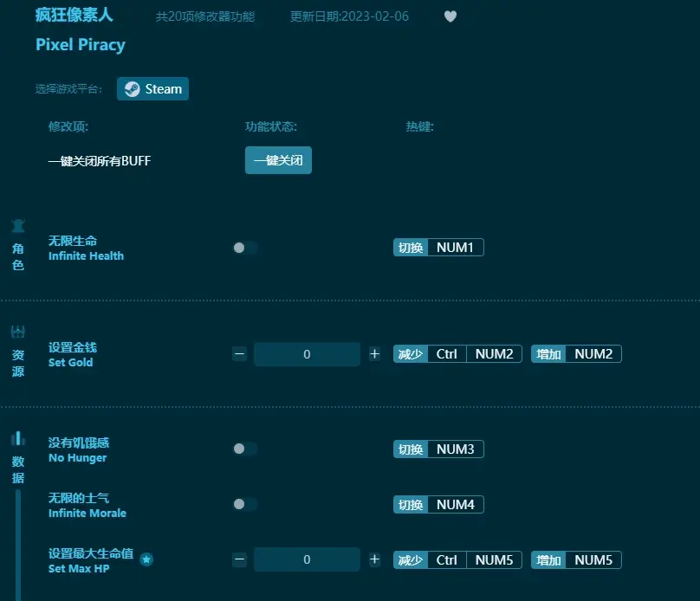Click the 热键 column header

[x=419, y=126]
